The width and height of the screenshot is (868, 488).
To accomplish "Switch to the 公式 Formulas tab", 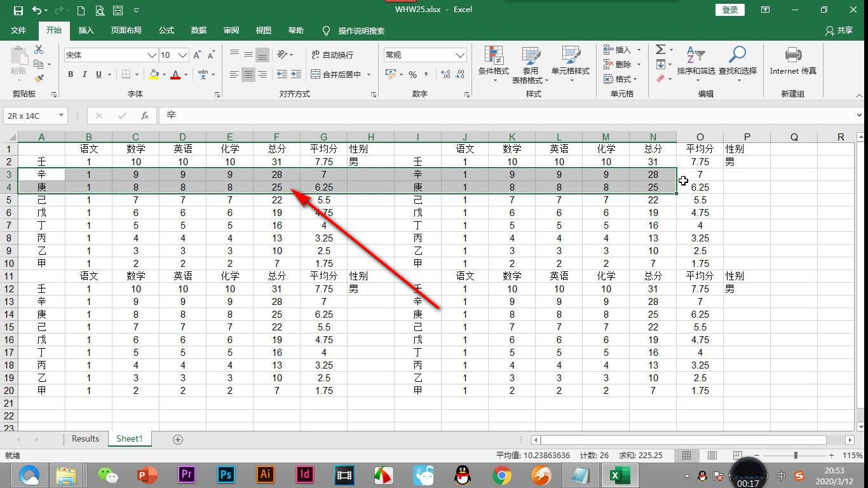I will (166, 30).
